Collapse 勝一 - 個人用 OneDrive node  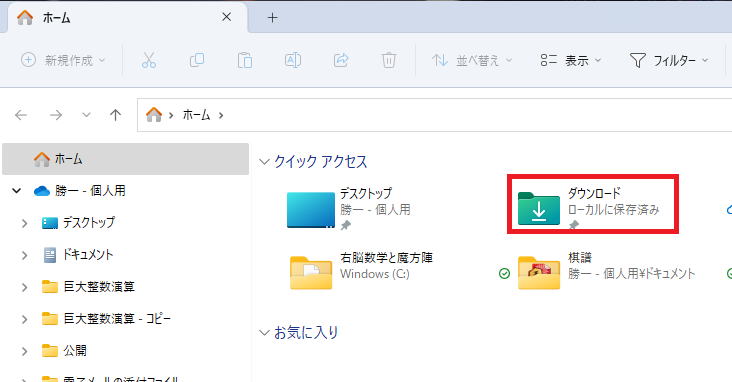(x=17, y=191)
